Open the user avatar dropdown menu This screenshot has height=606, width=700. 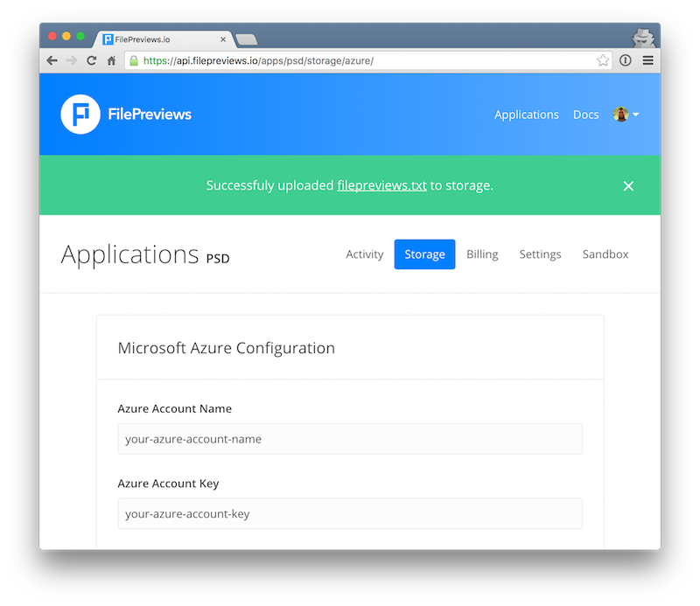point(636,115)
